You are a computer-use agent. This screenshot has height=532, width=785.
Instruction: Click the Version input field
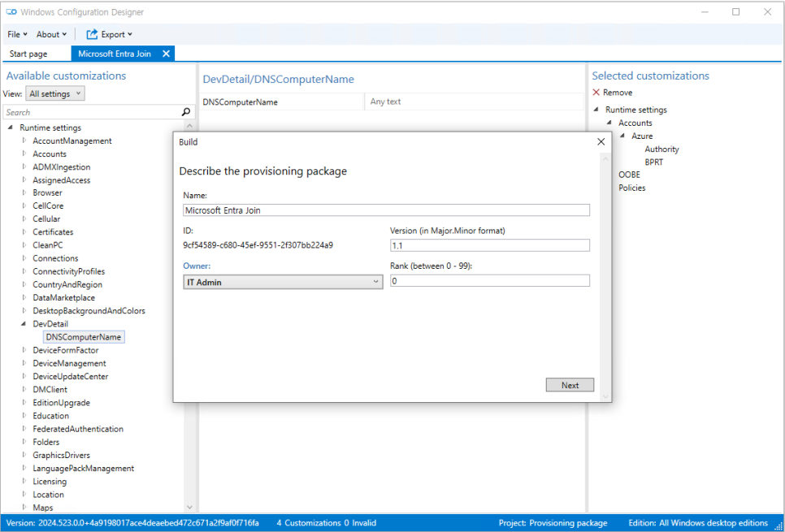490,245
